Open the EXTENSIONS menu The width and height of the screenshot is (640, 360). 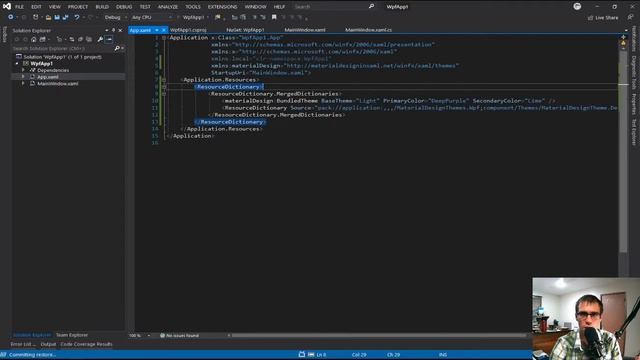(222, 7)
